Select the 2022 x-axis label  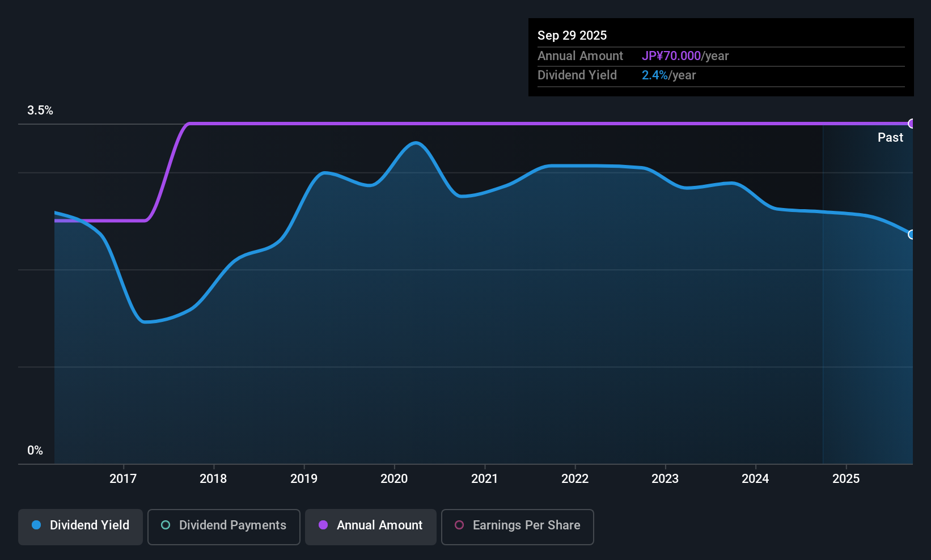[575, 479]
